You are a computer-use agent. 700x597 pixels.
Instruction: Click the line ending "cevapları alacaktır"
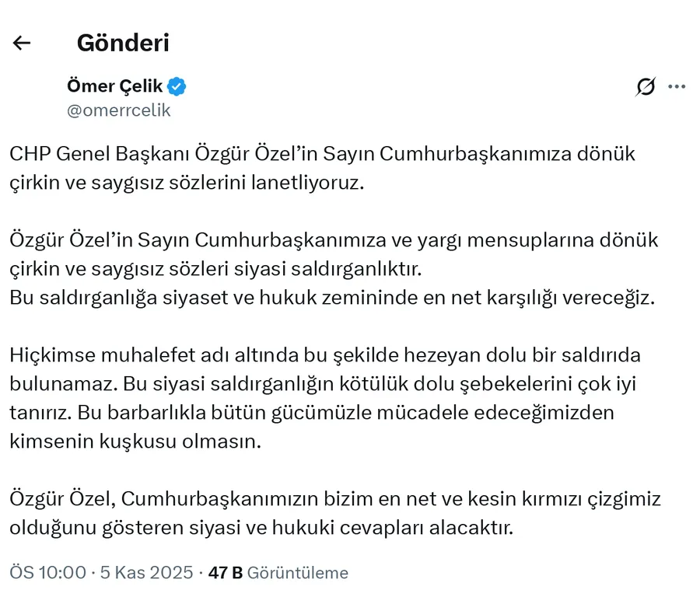click(x=261, y=528)
